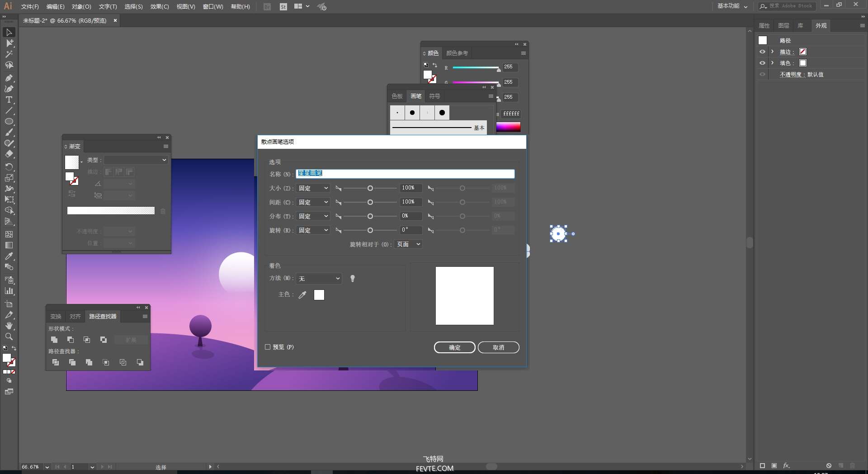Screen dimensions: 868x474
Task: Select the Type tool
Action: [x=9, y=100]
